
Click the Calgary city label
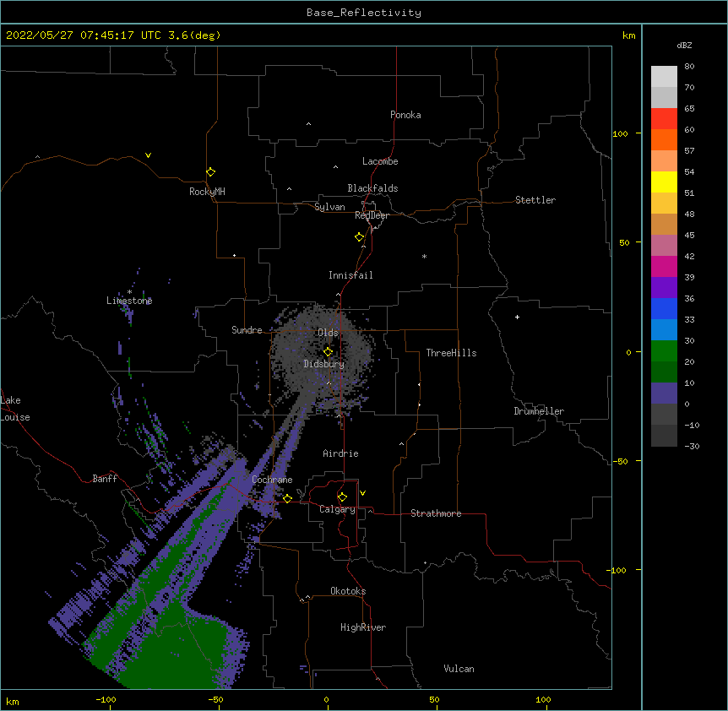click(337, 509)
